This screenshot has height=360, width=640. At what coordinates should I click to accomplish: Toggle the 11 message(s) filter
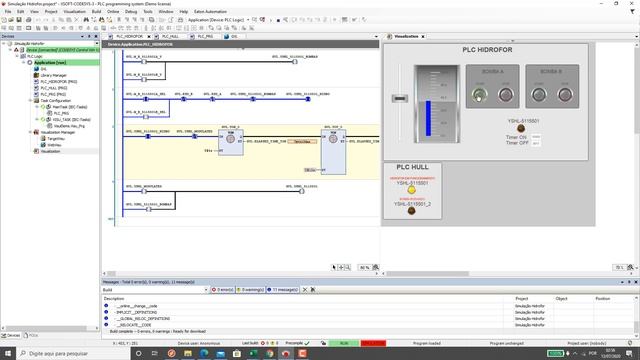point(282,290)
